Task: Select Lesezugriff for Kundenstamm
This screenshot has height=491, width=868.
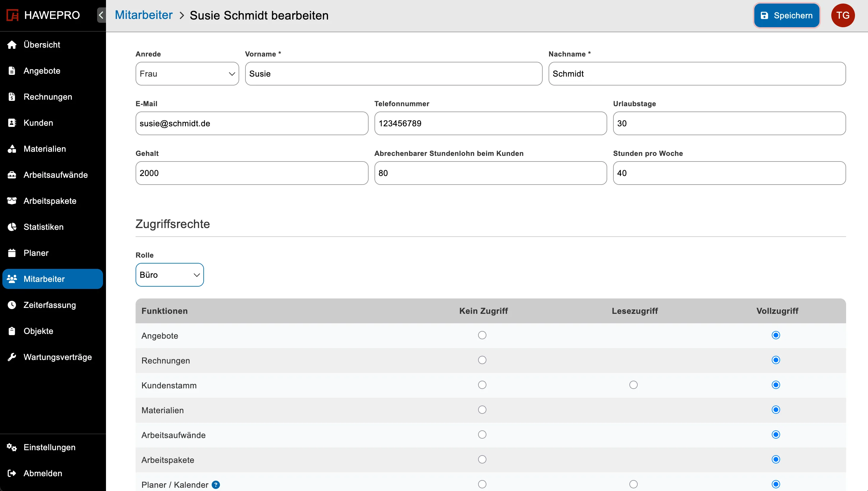Action: point(633,385)
